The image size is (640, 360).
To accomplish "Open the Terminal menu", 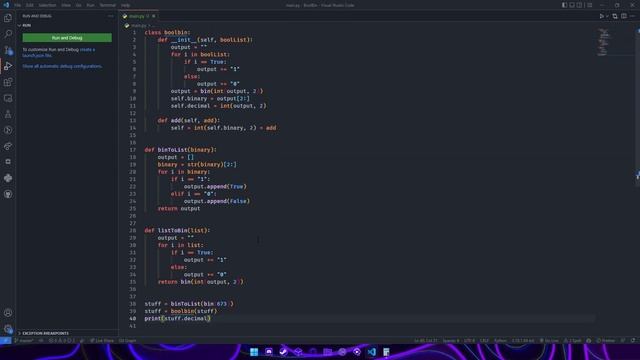I will click(107, 5).
